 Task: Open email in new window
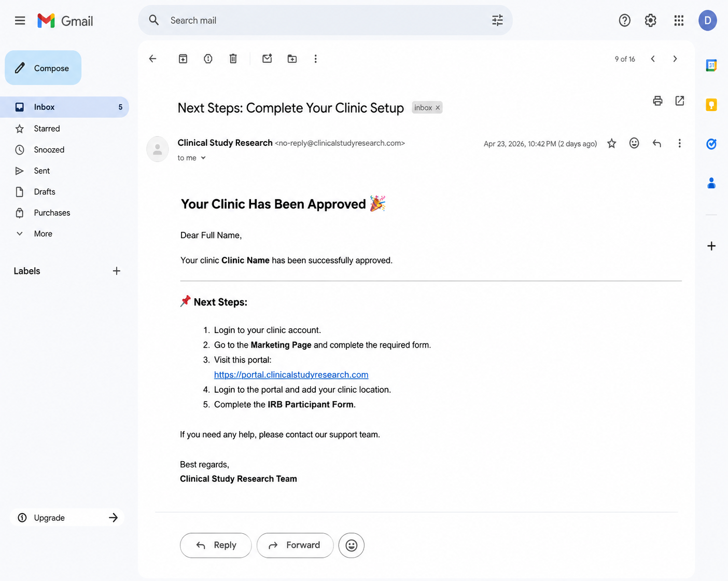tap(680, 101)
